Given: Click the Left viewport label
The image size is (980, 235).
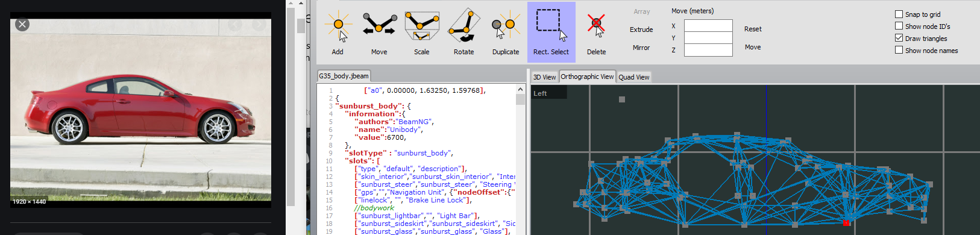Looking at the screenshot, I should [540, 93].
